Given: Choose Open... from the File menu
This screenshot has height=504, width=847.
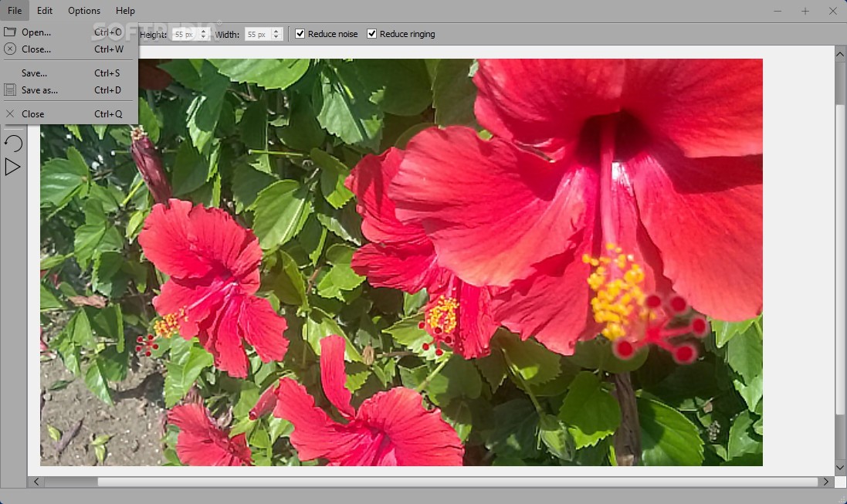Looking at the screenshot, I should (69, 32).
